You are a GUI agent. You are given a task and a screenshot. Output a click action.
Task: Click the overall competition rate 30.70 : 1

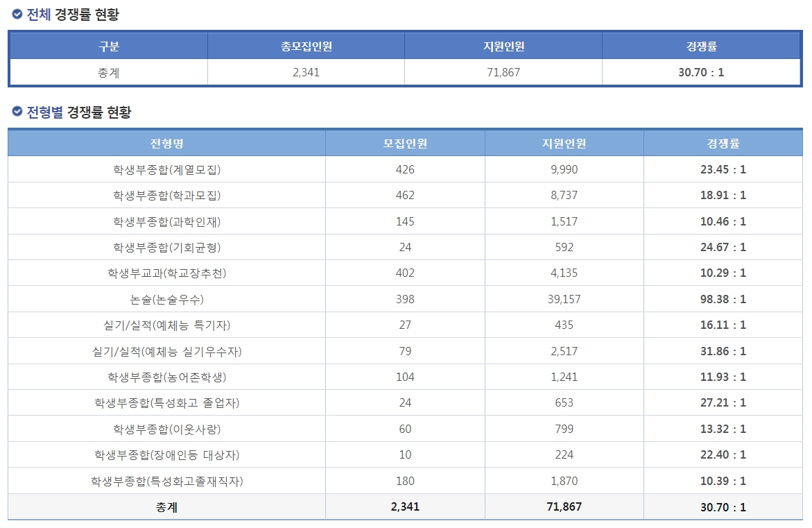[702, 71]
